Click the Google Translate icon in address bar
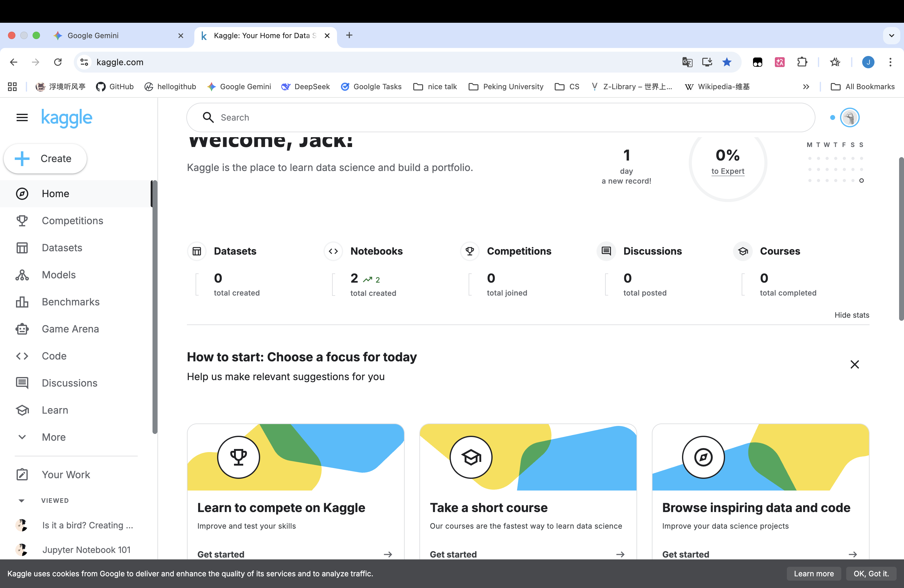Screen dimensions: 904x588 tap(687, 62)
